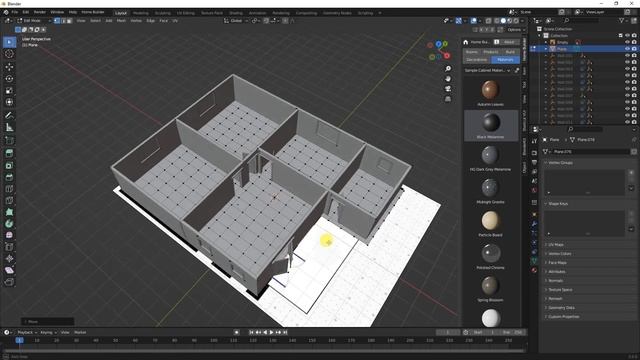Select the Annotate pencil tool
This screenshot has width=640, height=360.
[9, 116]
